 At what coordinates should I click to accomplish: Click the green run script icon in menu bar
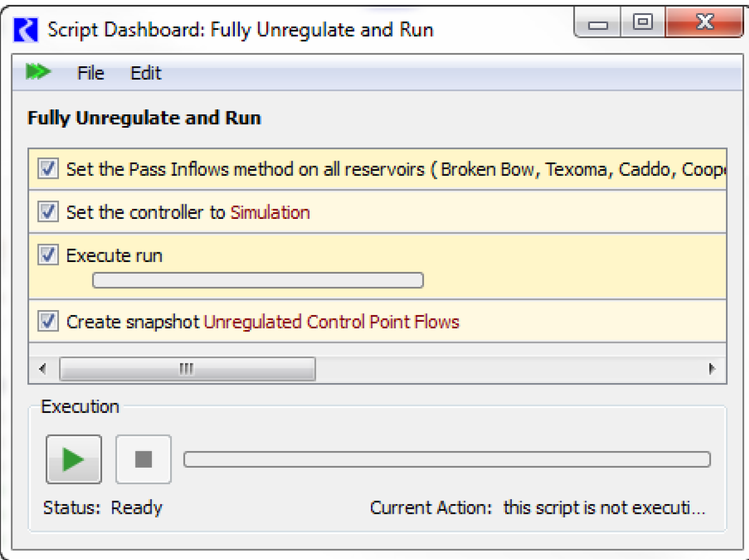(x=38, y=72)
